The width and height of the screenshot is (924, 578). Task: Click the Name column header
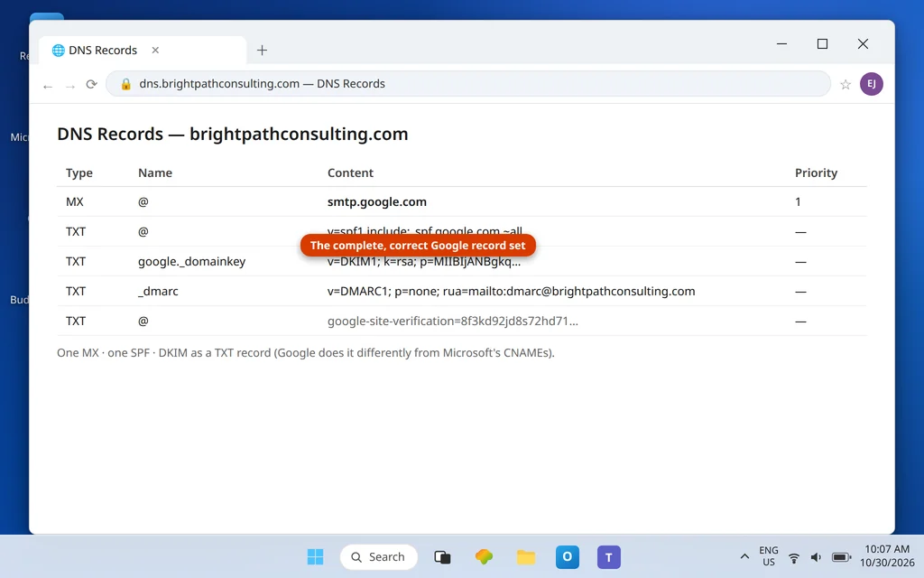pyautogui.click(x=155, y=172)
